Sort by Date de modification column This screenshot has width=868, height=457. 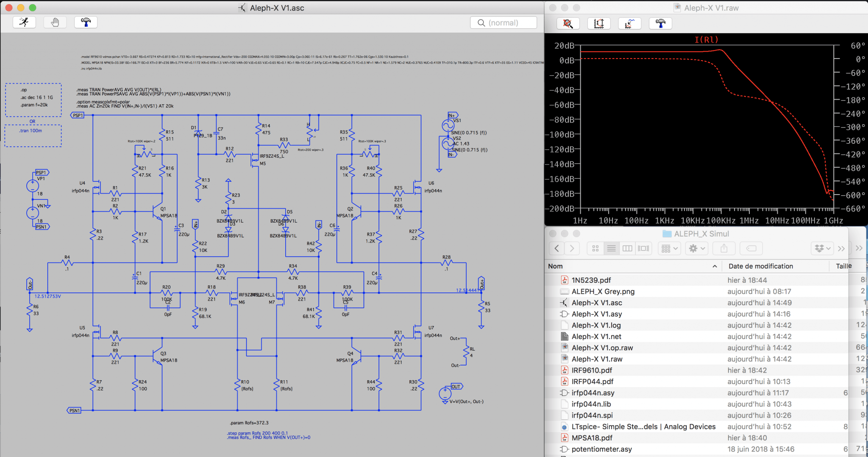[x=761, y=266]
